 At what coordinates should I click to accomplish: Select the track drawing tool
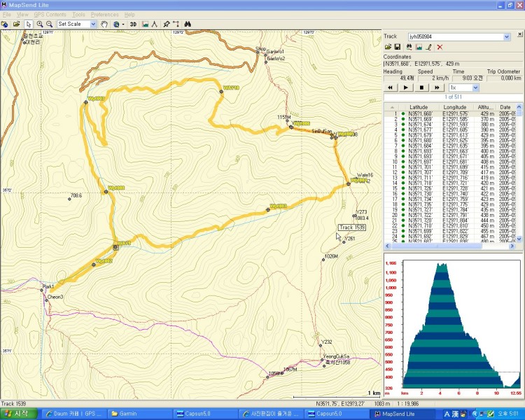tap(155, 24)
